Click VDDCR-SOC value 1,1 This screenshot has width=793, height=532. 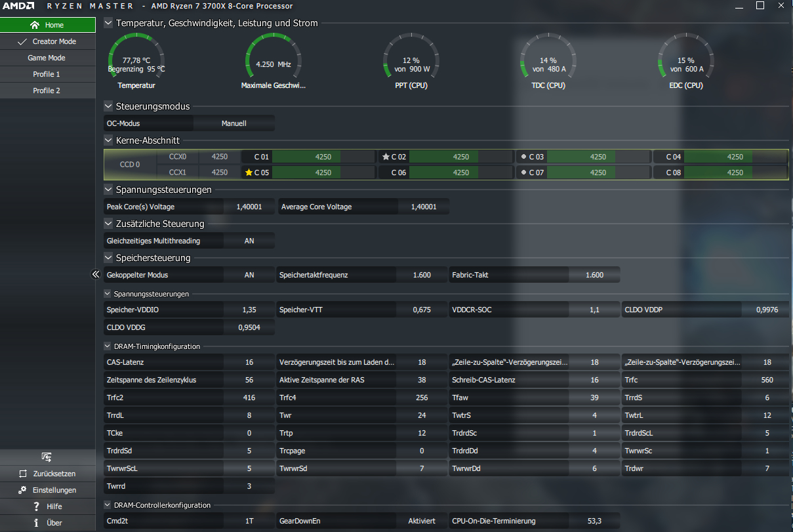[x=594, y=310]
